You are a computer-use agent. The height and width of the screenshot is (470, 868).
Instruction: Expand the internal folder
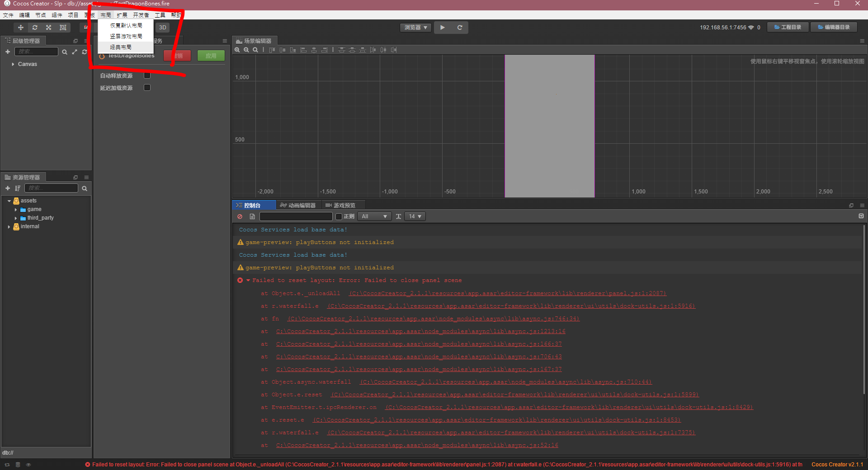pyautogui.click(x=9, y=227)
